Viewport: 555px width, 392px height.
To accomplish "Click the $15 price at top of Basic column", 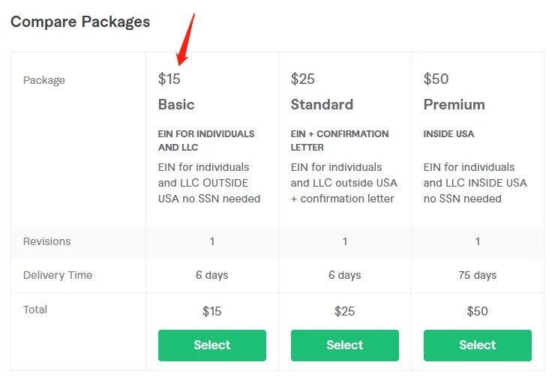I will (169, 79).
